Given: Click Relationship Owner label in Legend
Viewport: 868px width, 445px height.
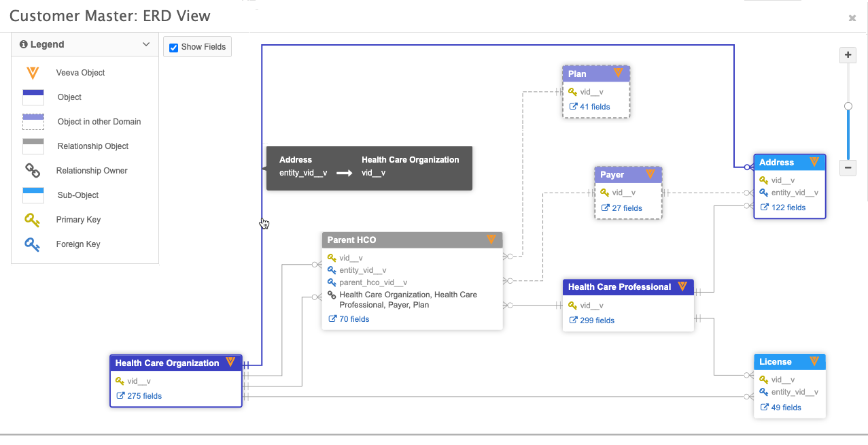Looking at the screenshot, I should click(x=92, y=171).
